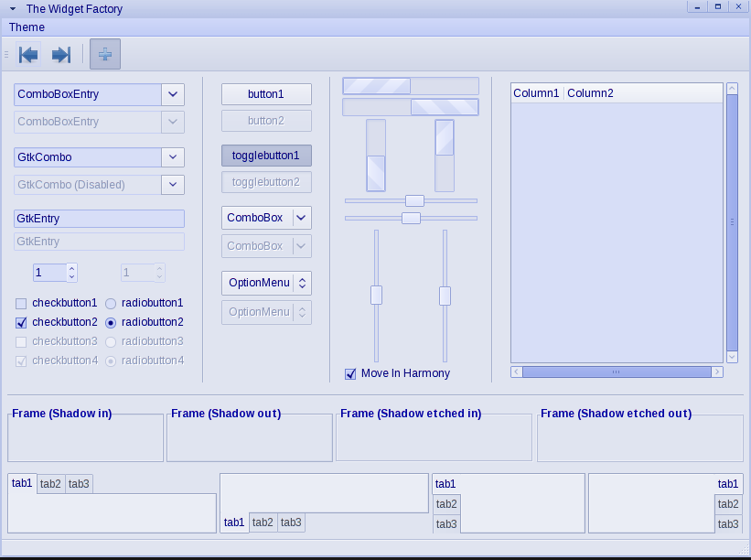Select tab2 in right-tabbed notebook
Image resolution: width=751 pixels, height=560 pixels.
click(x=728, y=504)
